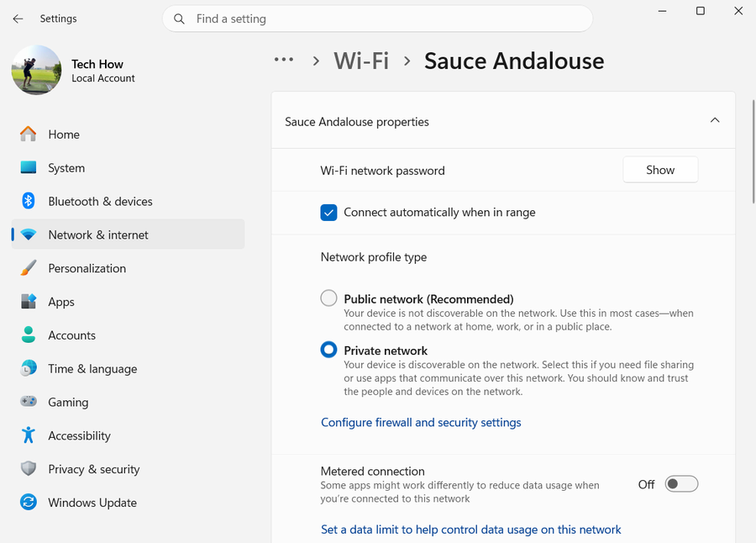756x543 pixels.
Task: Click the Wi-Fi network password label
Action: coord(383,171)
